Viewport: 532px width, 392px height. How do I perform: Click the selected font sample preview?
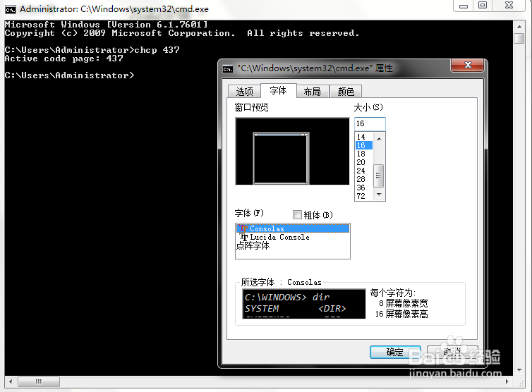click(304, 304)
